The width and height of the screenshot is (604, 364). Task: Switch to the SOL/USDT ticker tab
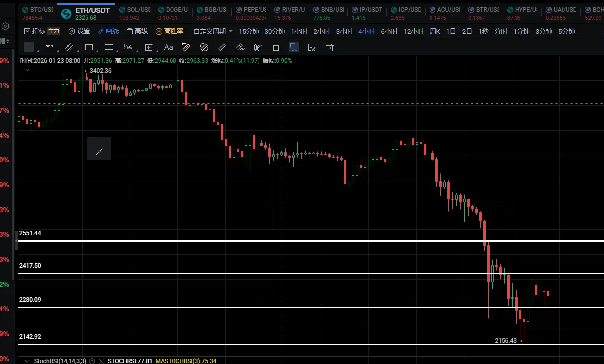point(134,13)
